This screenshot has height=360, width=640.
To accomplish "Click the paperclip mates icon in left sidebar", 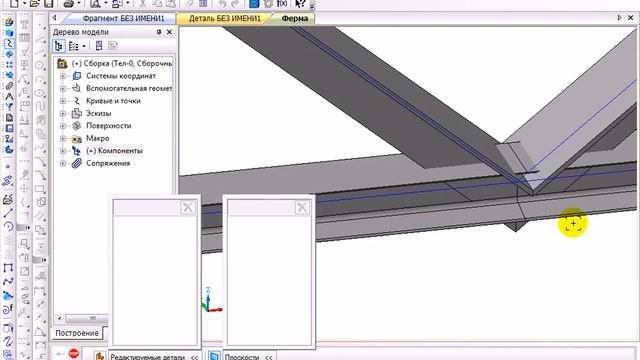I will pos(8,86).
